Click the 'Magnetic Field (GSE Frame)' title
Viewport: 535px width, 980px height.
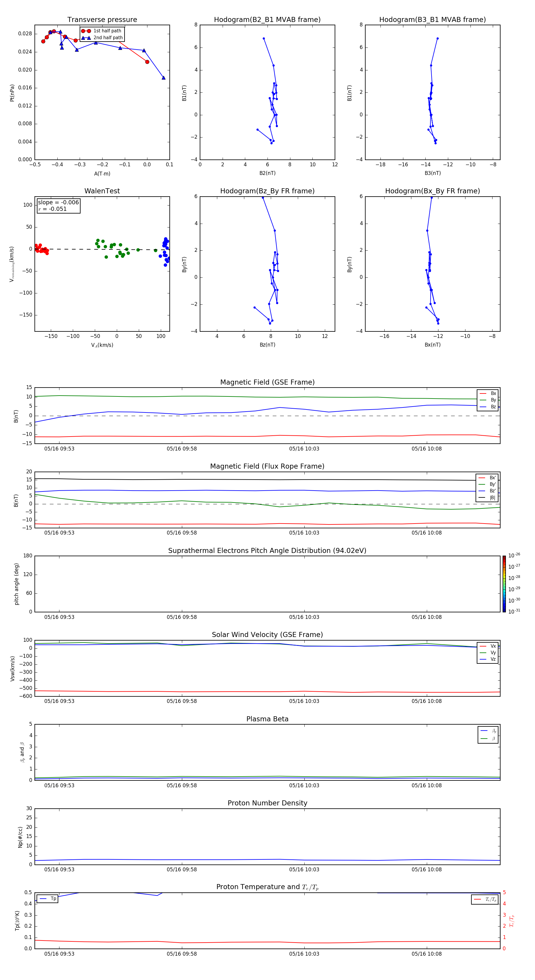point(267,382)
